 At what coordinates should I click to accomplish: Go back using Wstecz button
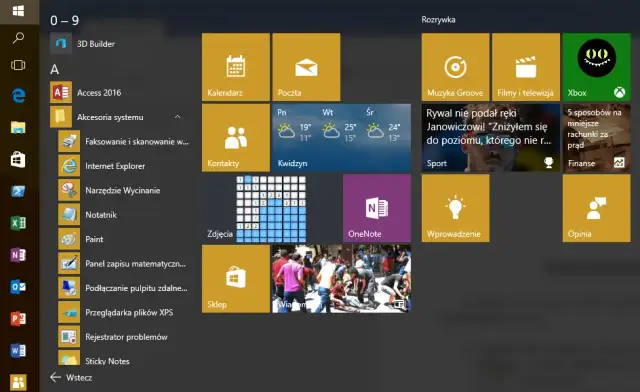[71, 378]
